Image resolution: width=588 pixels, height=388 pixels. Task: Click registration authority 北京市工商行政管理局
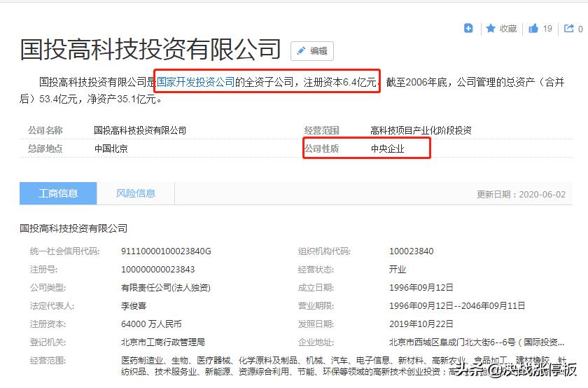click(162, 342)
